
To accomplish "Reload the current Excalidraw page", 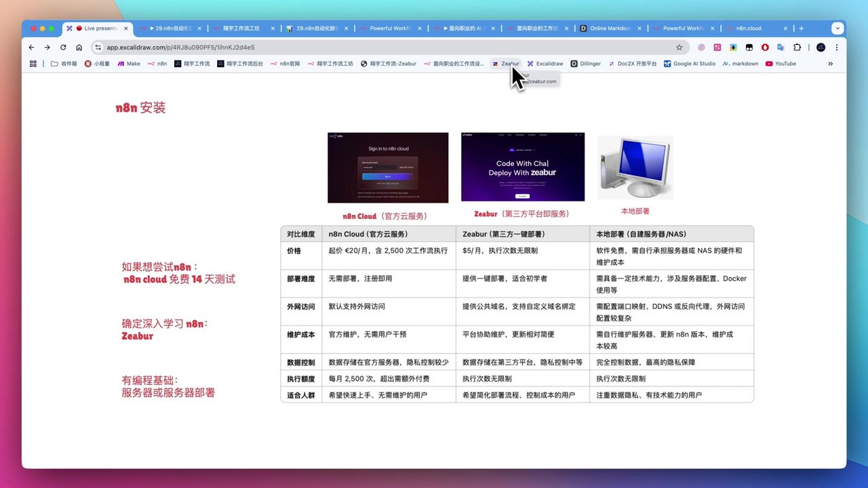I will [62, 47].
